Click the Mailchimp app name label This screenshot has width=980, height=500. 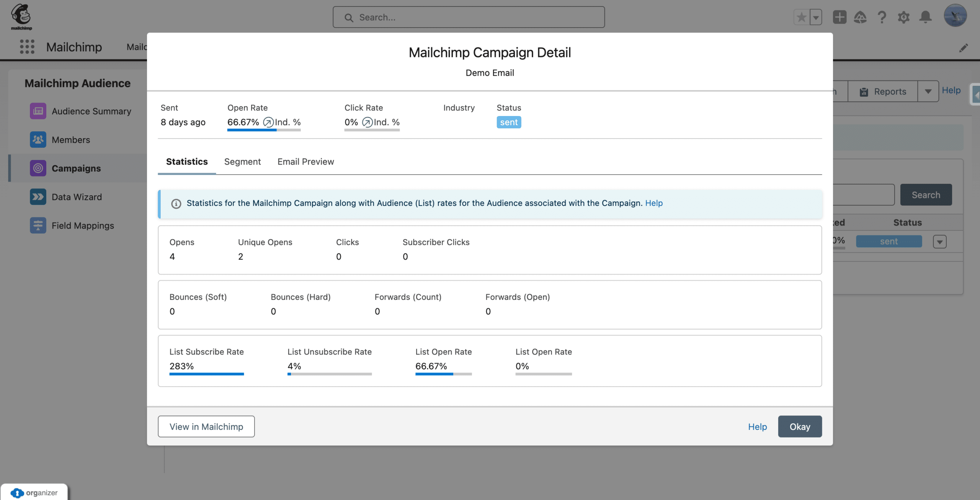74,47
